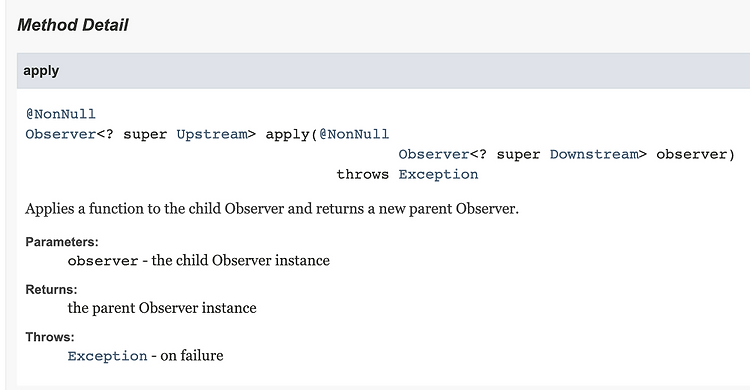Select the apply method heading

pos(41,71)
